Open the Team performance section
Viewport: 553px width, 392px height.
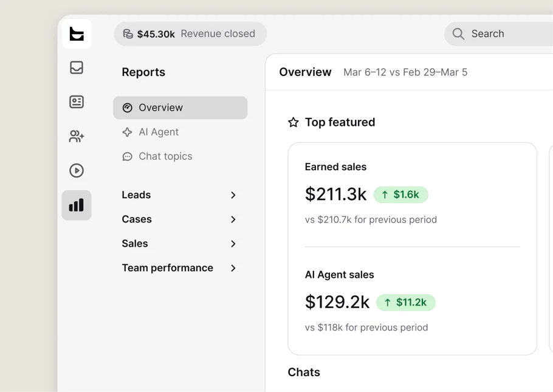[x=180, y=268]
